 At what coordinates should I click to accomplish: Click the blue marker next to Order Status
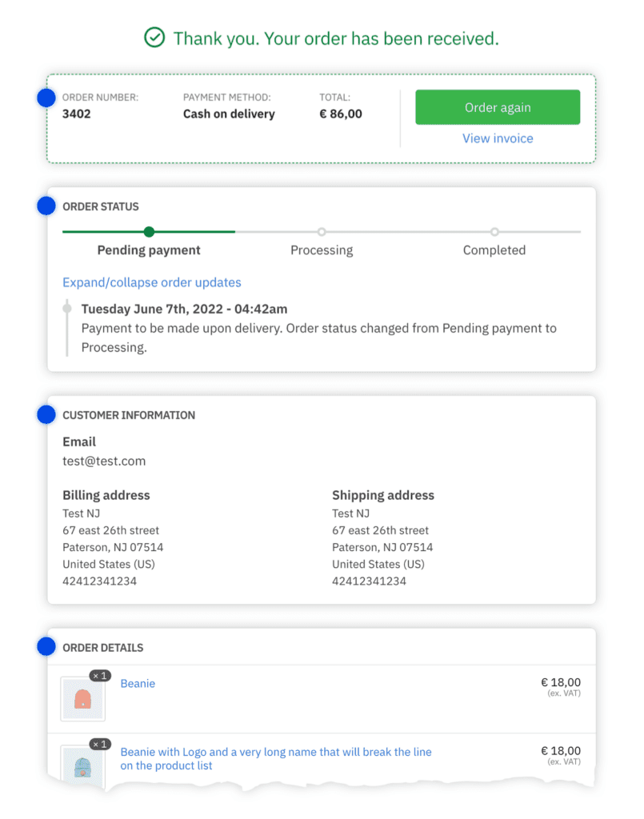point(46,206)
